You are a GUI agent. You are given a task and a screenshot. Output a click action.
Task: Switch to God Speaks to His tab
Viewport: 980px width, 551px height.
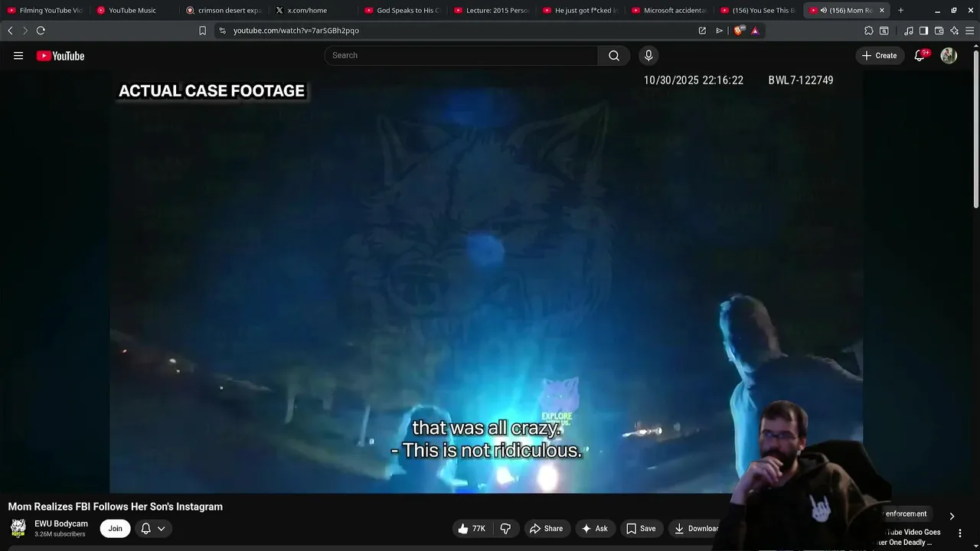402,10
